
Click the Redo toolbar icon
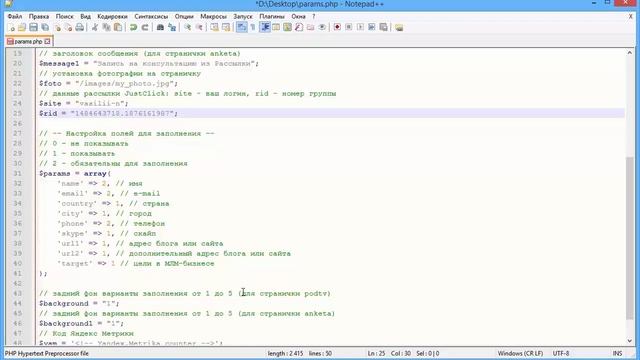pyautogui.click(x=145, y=27)
